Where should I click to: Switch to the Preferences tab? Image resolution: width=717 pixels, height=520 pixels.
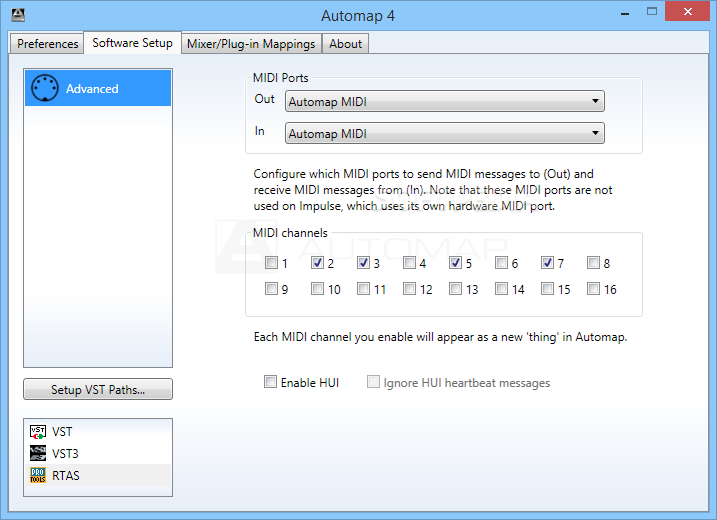47,43
